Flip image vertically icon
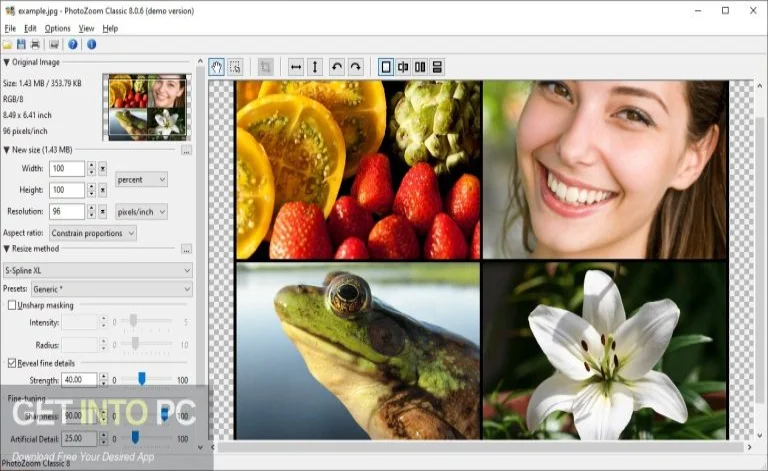 (315, 67)
